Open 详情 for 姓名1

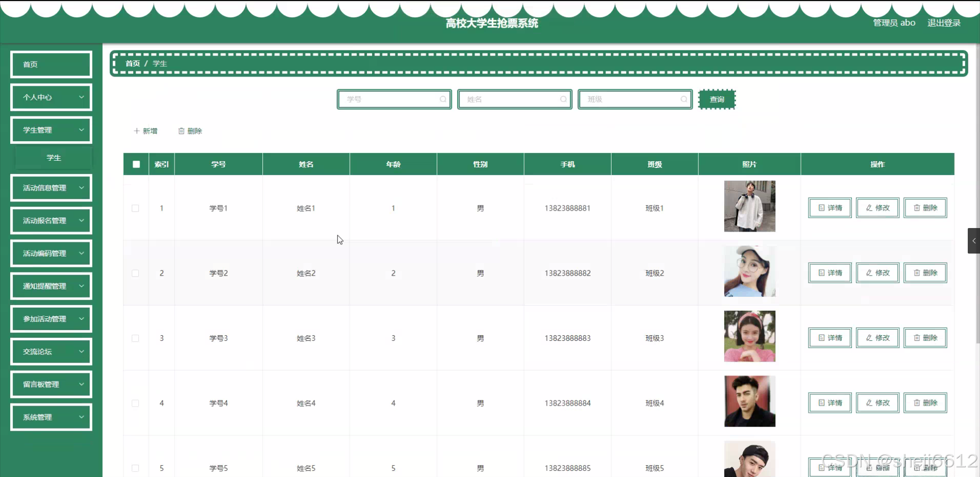click(x=830, y=208)
